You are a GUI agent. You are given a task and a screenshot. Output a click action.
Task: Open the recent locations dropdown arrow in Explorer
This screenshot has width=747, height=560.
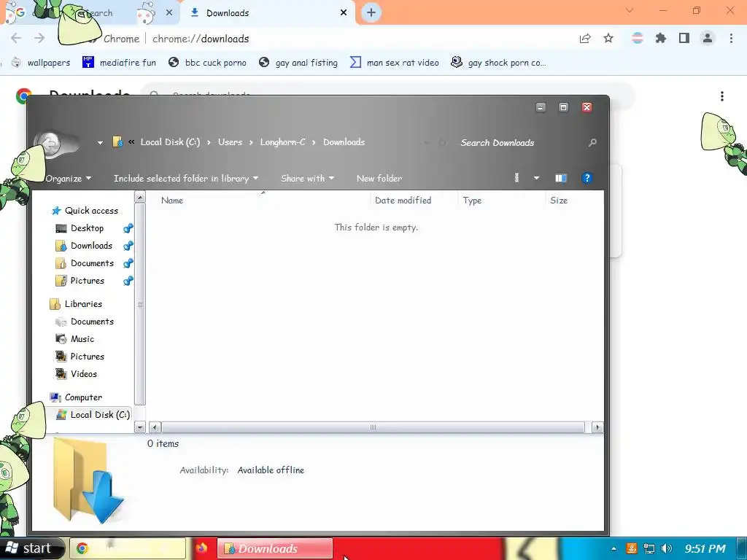100,142
